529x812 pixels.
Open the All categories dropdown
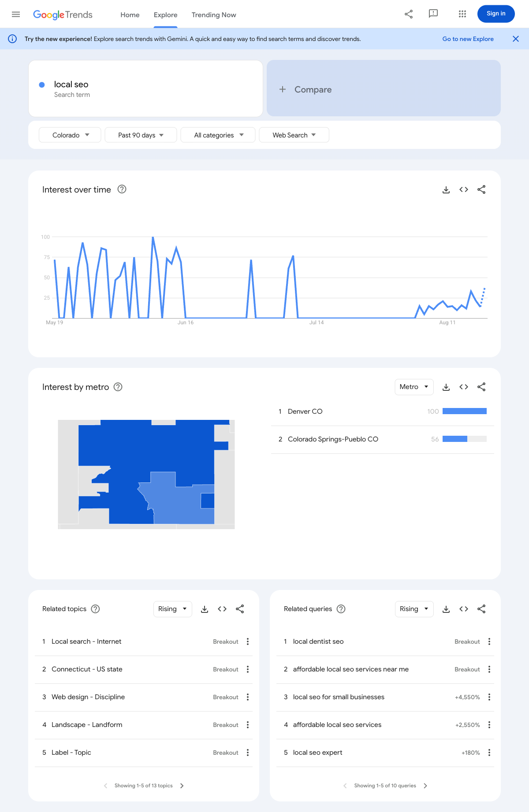click(218, 135)
